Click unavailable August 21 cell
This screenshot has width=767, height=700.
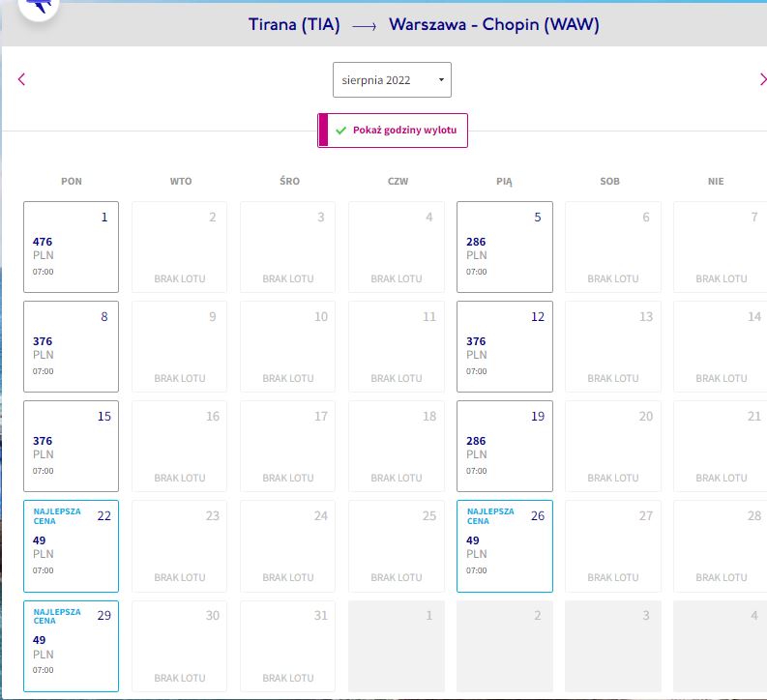[x=720, y=447]
